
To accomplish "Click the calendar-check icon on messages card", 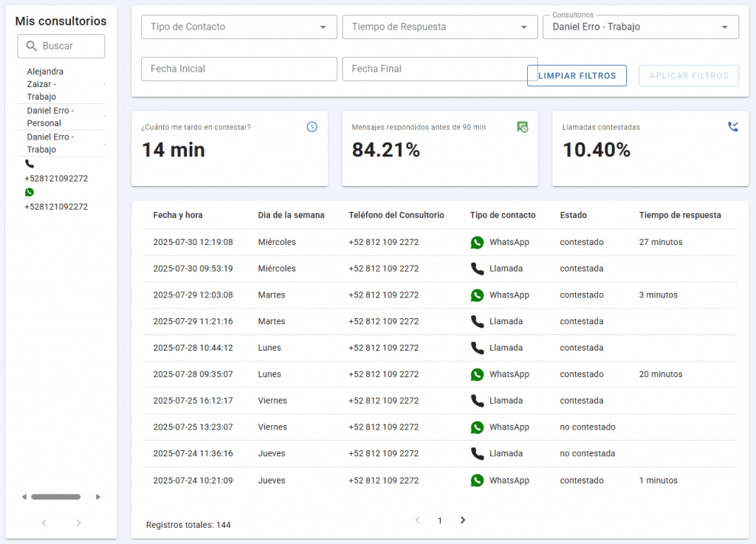I will (x=522, y=127).
